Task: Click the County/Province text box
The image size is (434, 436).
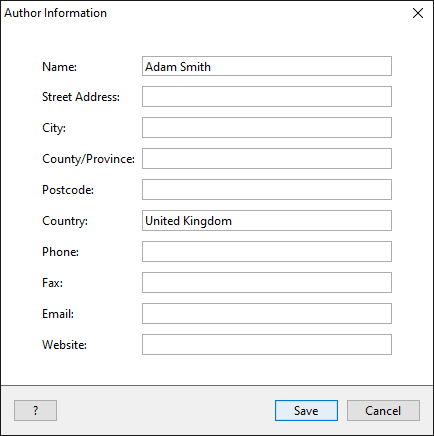Action: click(x=267, y=159)
